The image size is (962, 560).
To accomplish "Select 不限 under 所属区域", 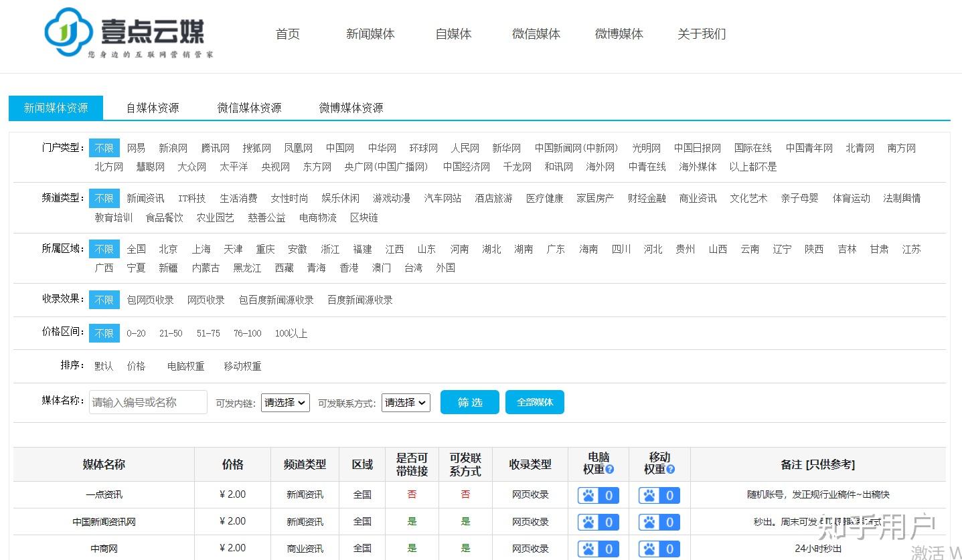I will [x=104, y=249].
